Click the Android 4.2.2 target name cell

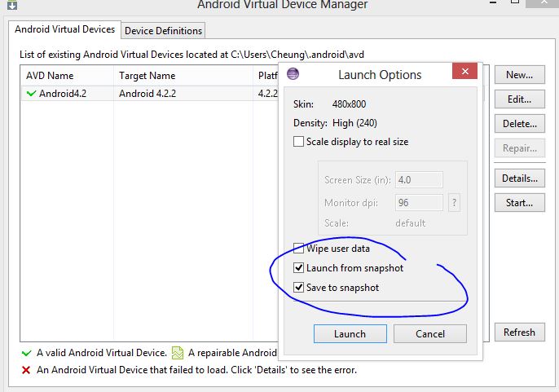147,94
